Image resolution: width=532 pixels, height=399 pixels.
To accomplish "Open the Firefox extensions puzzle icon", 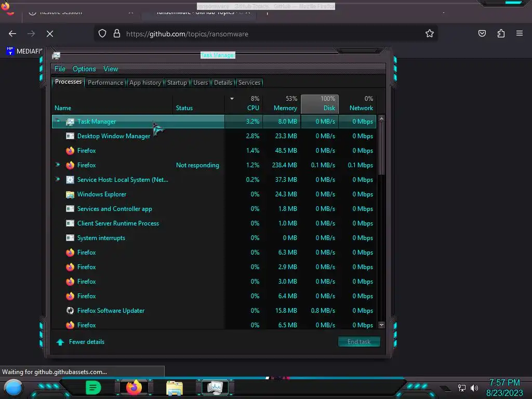I will click(501, 33).
